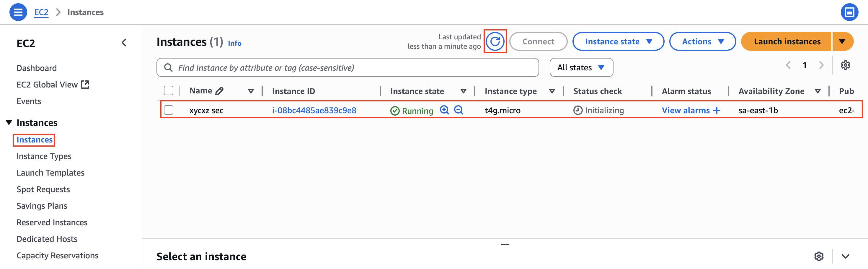Viewport: 868px width, 269px height.
Task: Open instance i-08bc4485ae839c9e8 details link
Action: click(314, 110)
